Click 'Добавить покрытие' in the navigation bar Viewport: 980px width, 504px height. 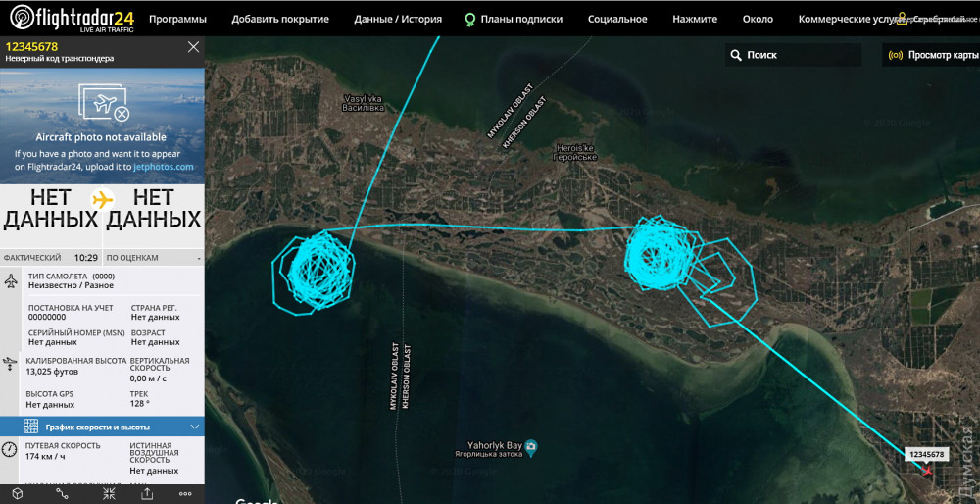(280, 19)
